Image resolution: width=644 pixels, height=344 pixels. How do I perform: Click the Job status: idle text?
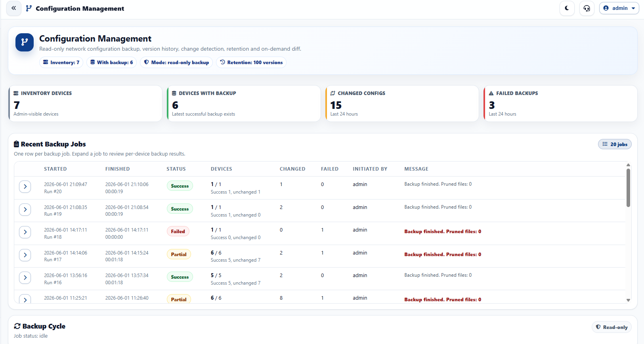coord(31,336)
